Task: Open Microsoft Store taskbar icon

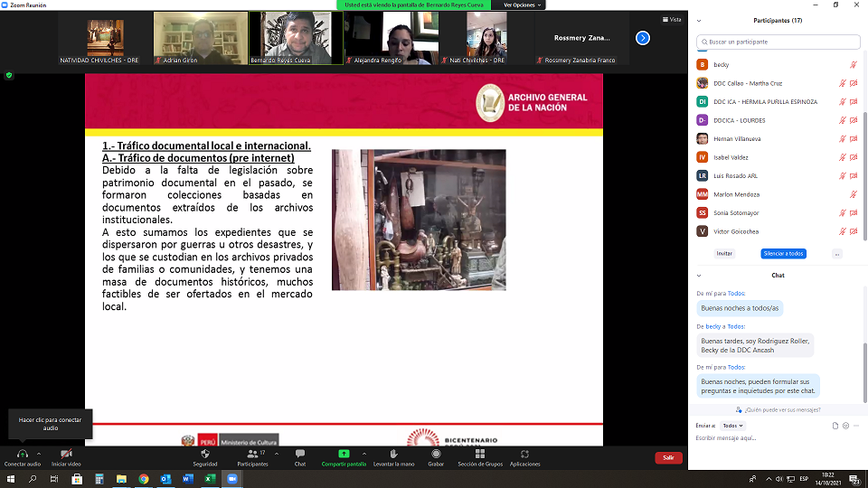Action: tap(77, 479)
